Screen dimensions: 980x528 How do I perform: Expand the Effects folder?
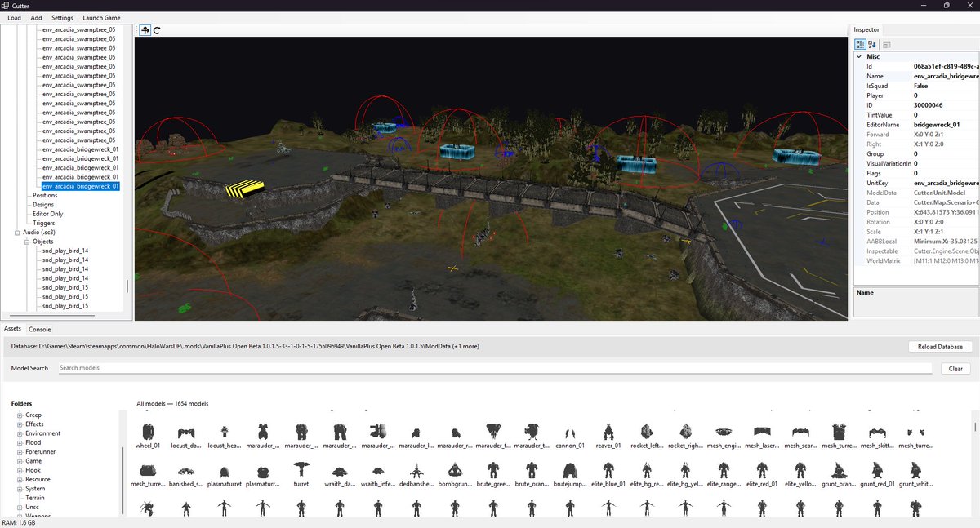[x=20, y=424]
